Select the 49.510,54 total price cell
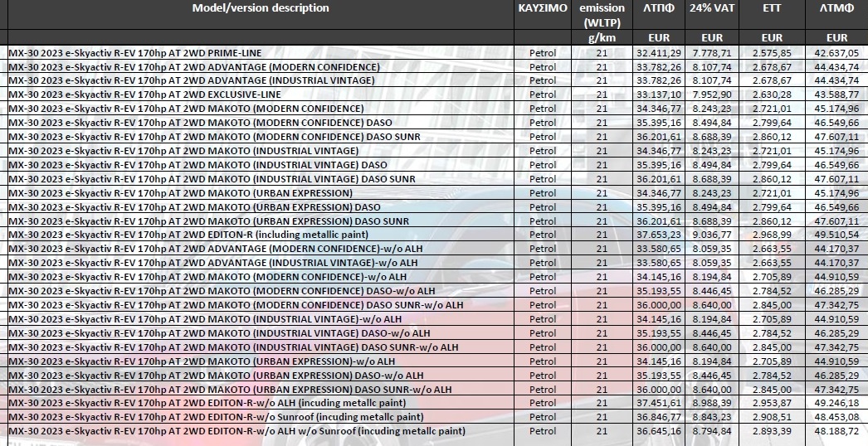This screenshot has width=868, height=446. tap(837, 235)
